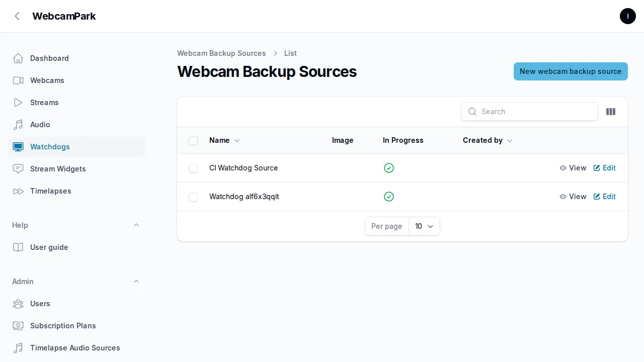Tick the select-all checkbox in header

point(193,141)
